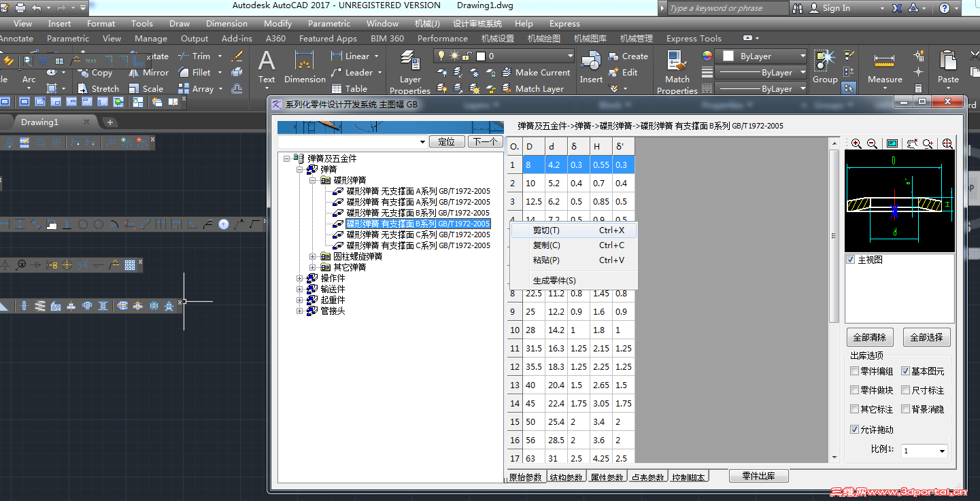Click the Match Layer tool
The height and width of the screenshot is (501, 980).
click(x=533, y=89)
